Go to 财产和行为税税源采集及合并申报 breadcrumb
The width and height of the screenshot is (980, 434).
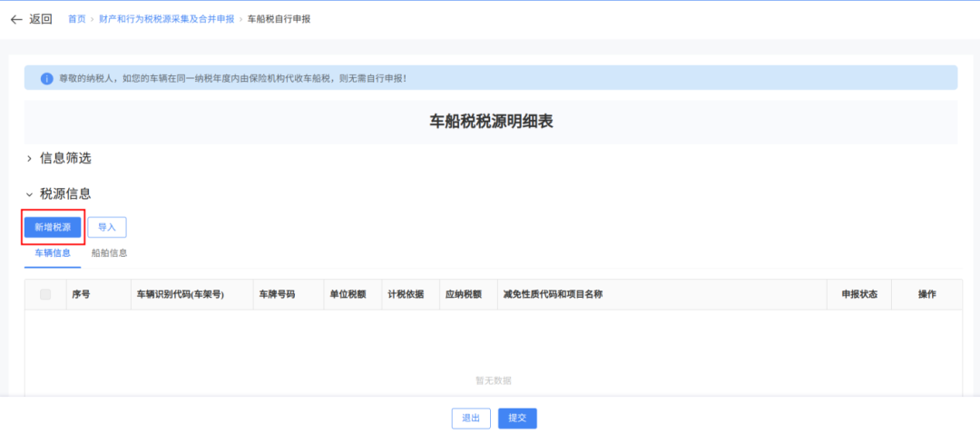click(166, 19)
